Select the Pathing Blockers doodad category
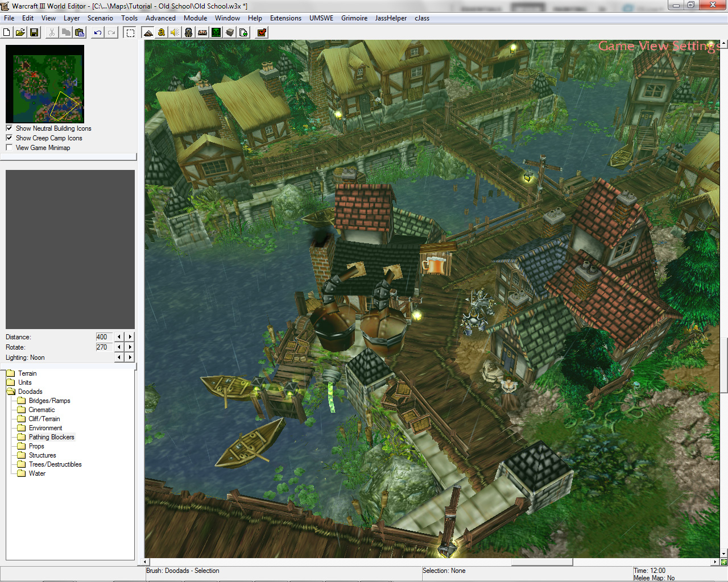The width and height of the screenshot is (728, 582). tap(52, 437)
